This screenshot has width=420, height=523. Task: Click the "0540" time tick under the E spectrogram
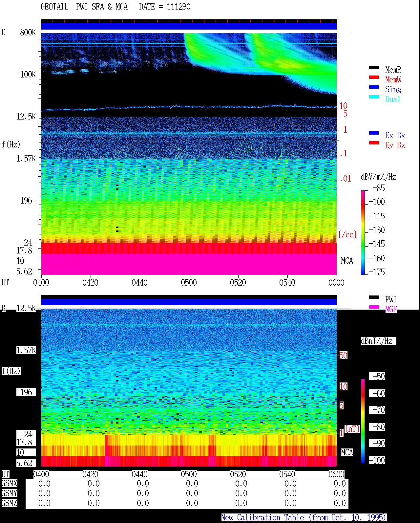click(x=287, y=282)
